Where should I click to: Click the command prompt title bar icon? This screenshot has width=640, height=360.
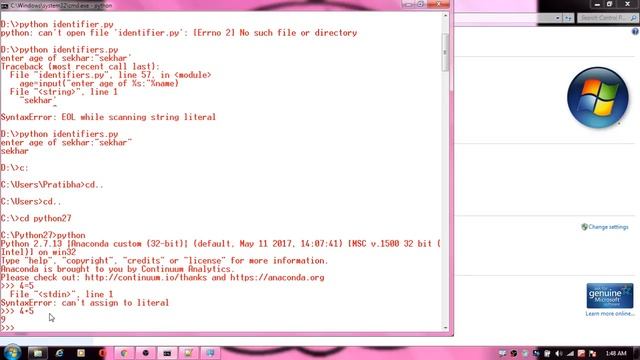click(x=4, y=5)
